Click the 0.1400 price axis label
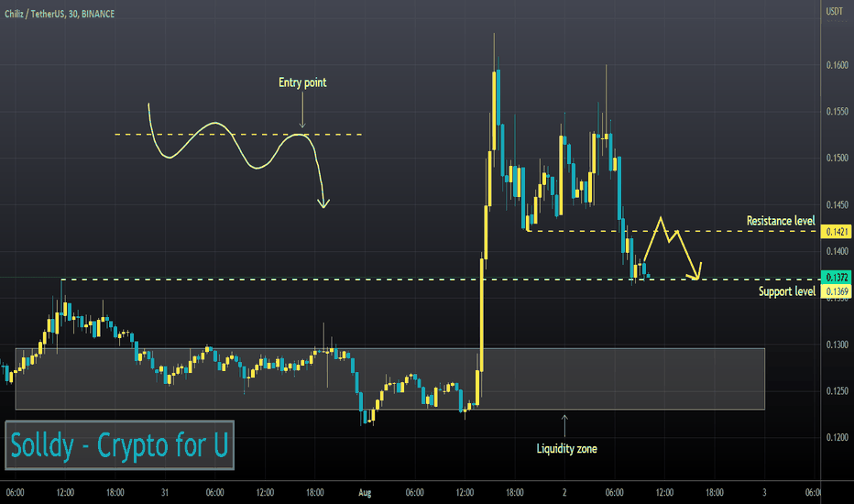Screen dimensions: 854x504 coord(838,251)
